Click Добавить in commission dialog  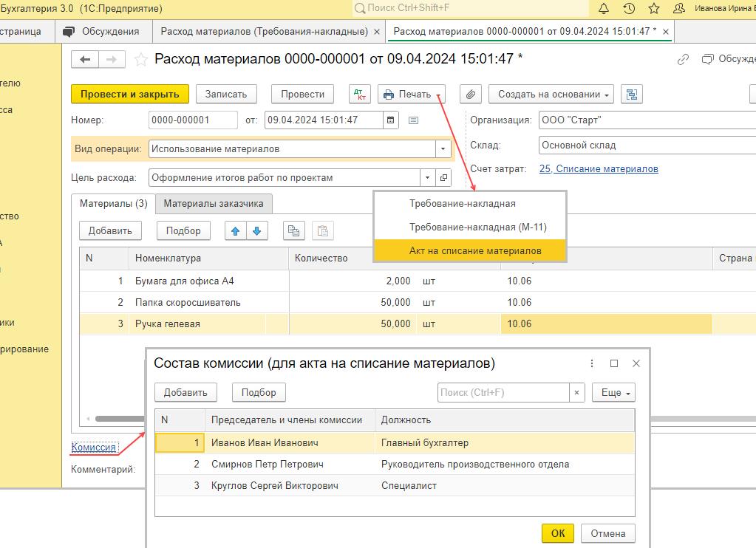click(x=185, y=392)
